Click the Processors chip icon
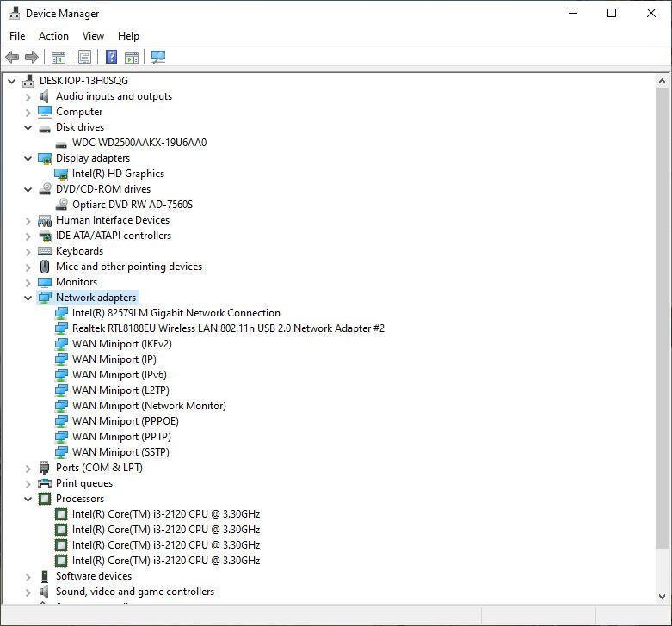This screenshot has width=672, height=626. coord(45,499)
